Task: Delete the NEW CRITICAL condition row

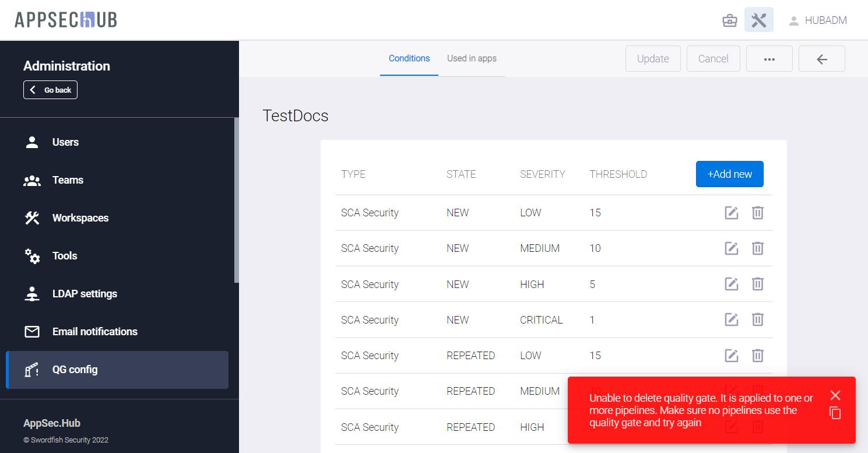Action: pos(757,319)
